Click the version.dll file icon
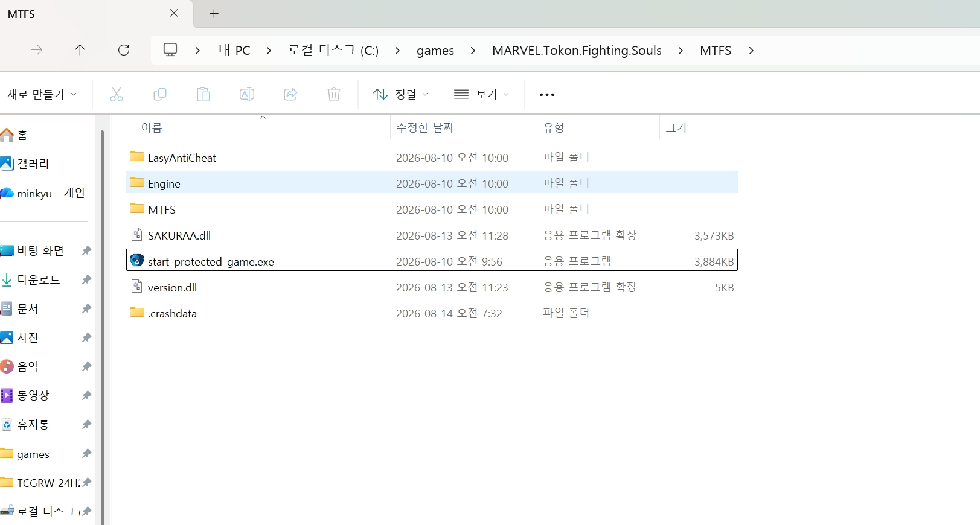The height and width of the screenshot is (525, 980). click(x=137, y=287)
